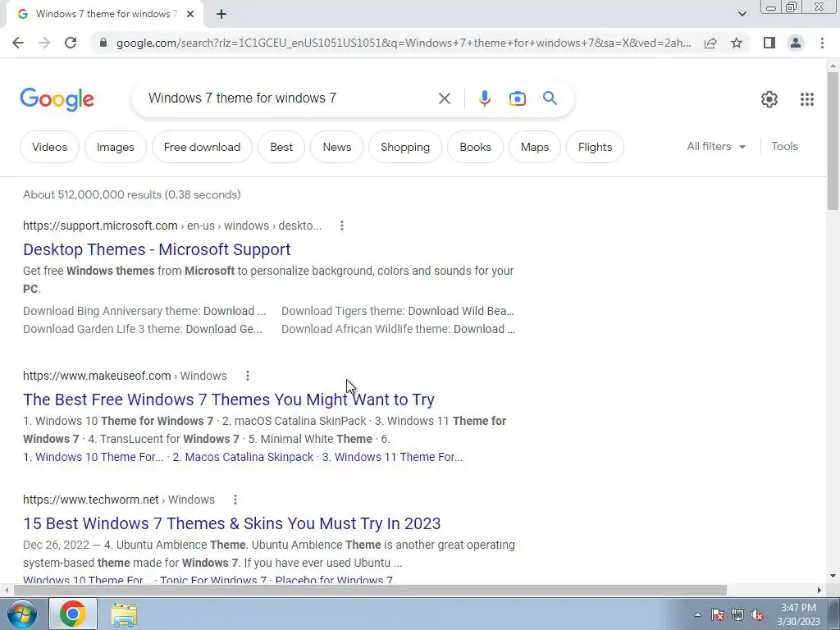Open options for techworm.net result
Image resolution: width=840 pixels, height=630 pixels.
coord(235,500)
